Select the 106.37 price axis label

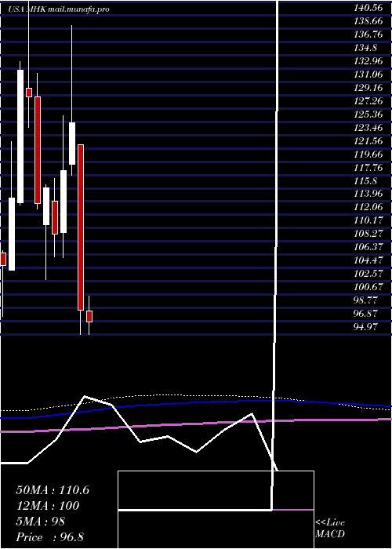(x=368, y=247)
